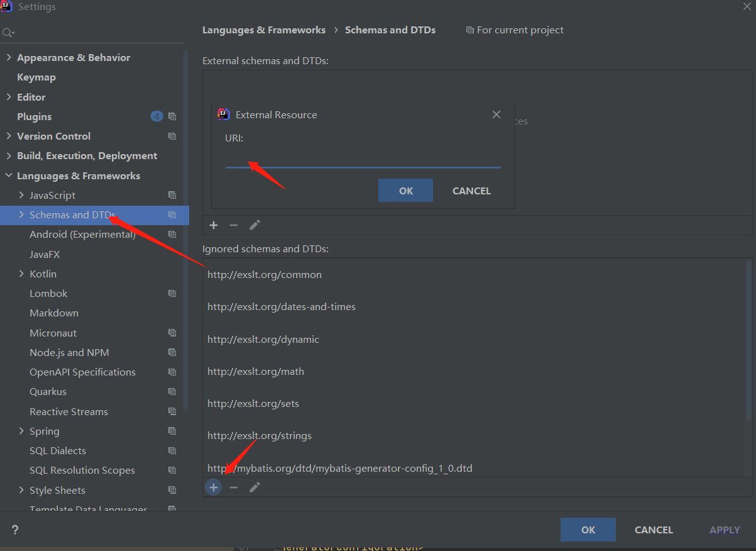Viewport: 756px width, 551px height.
Task: Click project-level icon next to Version Control
Action: (172, 136)
